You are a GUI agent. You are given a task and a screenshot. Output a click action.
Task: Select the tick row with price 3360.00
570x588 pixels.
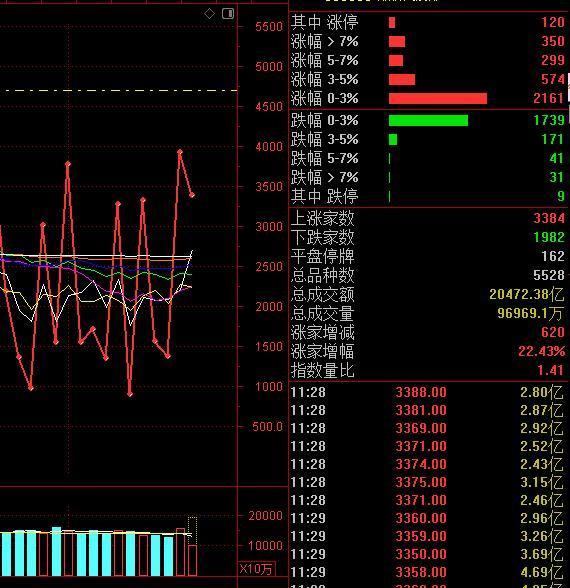[428, 518]
